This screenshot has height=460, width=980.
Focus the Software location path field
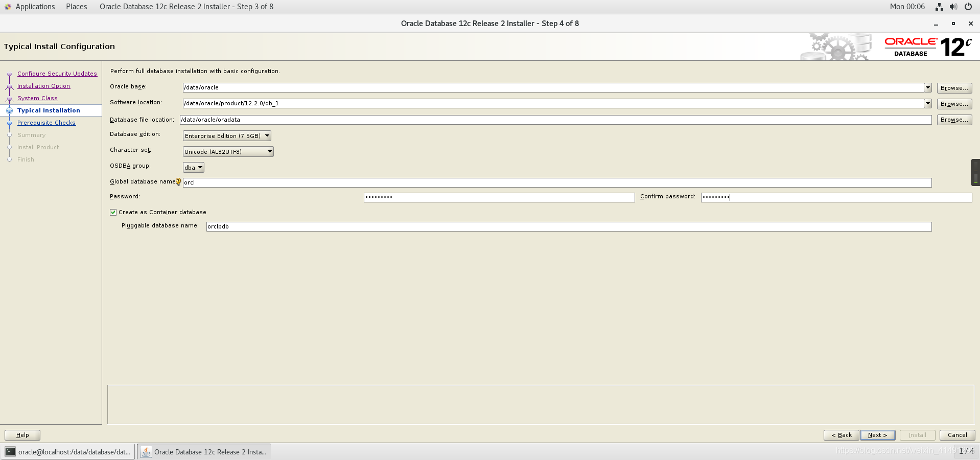coord(553,103)
